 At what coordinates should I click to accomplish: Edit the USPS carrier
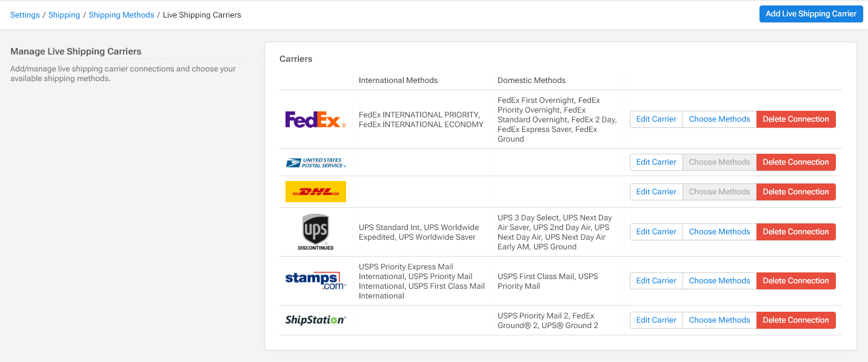tap(656, 162)
